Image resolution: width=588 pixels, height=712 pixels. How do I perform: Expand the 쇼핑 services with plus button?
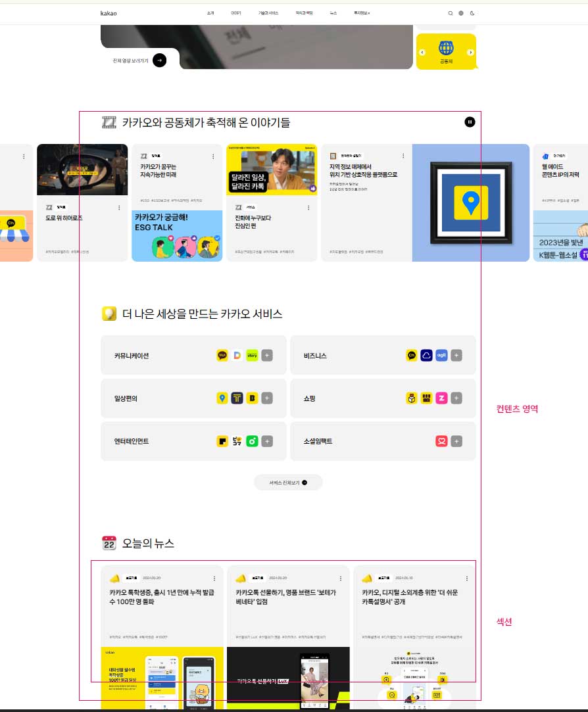(456, 398)
